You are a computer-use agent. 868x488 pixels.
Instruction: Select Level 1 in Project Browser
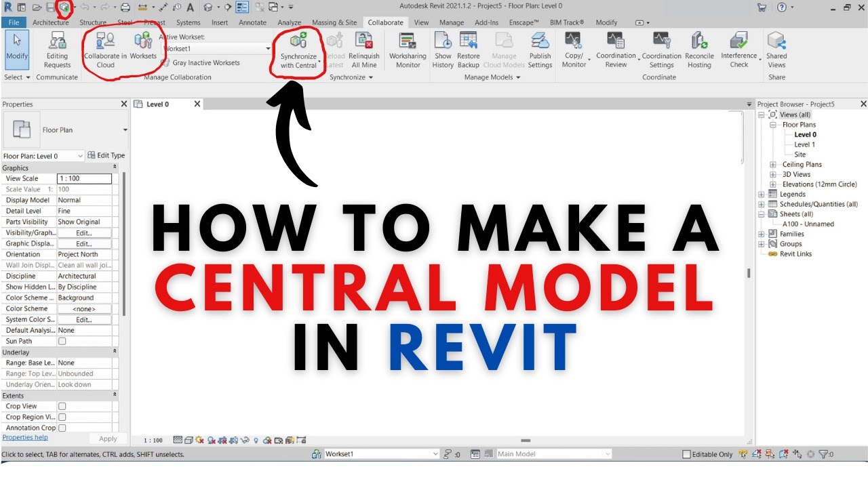pos(805,144)
